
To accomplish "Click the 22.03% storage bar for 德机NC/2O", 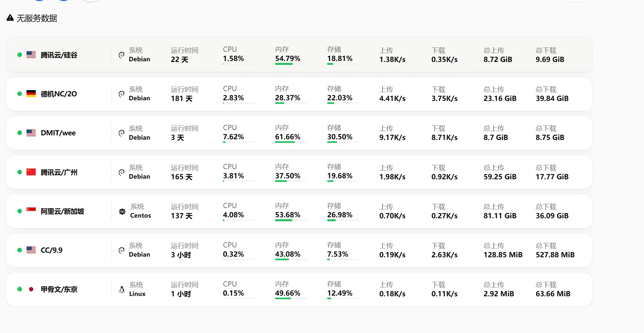I will click(343, 103).
